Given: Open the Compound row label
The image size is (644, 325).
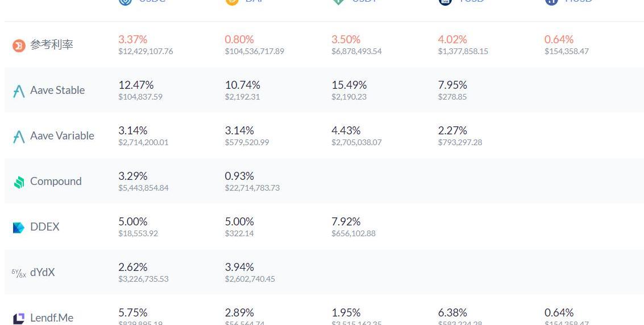Looking at the screenshot, I should pyautogui.click(x=56, y=182).
